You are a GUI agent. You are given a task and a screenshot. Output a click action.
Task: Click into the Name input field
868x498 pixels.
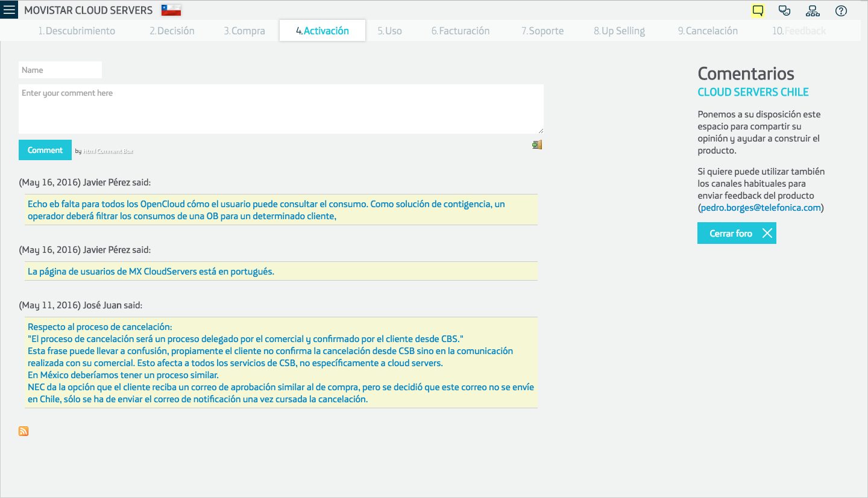[x=60, y=70]
